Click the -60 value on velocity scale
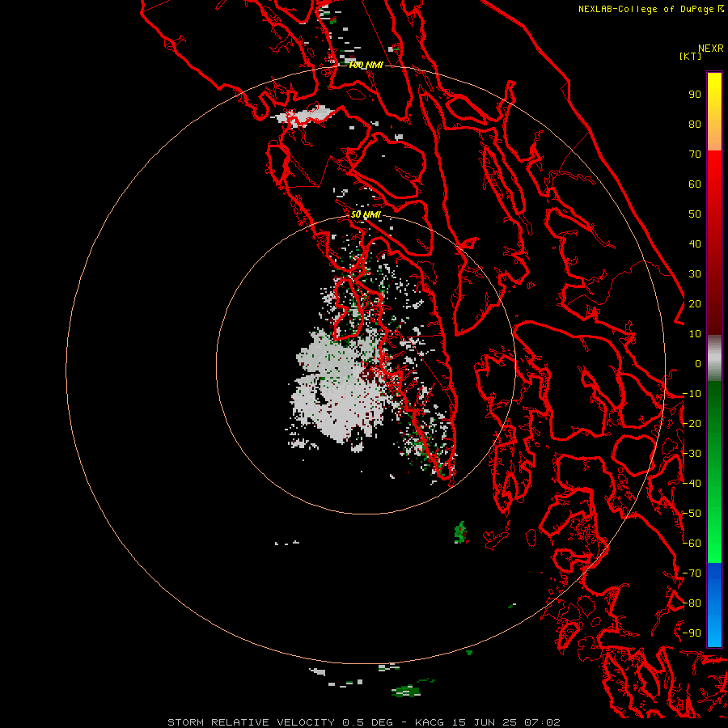Viewport: 728px width, 728px height. (692, 544)
